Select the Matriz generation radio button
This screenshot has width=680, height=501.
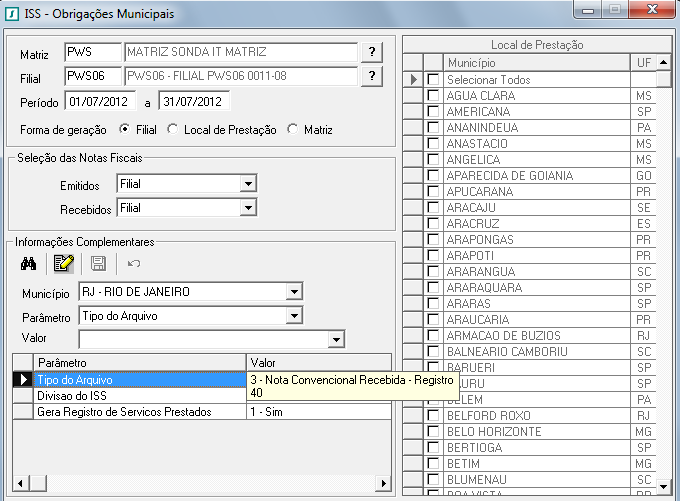point(293,129)
